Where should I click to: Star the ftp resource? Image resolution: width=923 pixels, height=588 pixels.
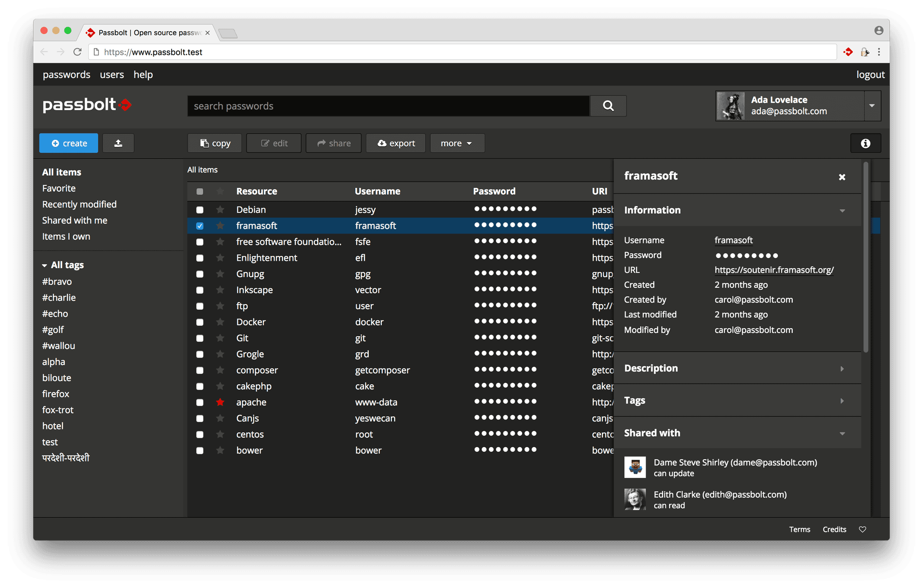tap(220, 306)
